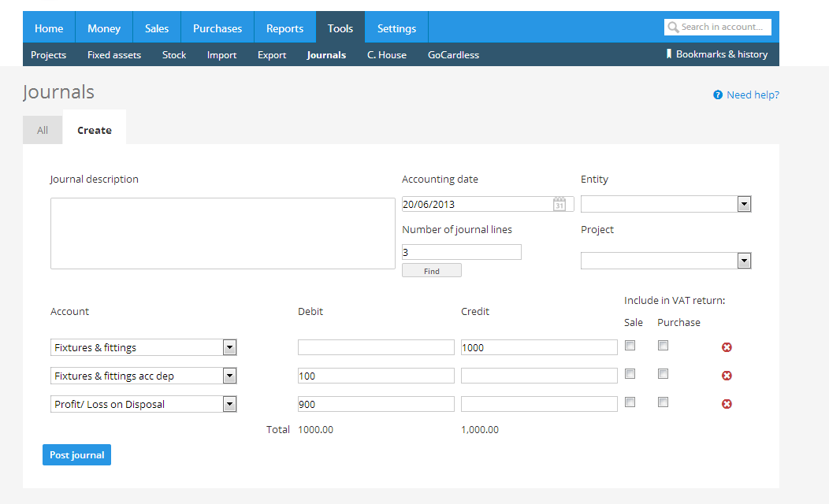Go to the Home menu

[49, 28]
